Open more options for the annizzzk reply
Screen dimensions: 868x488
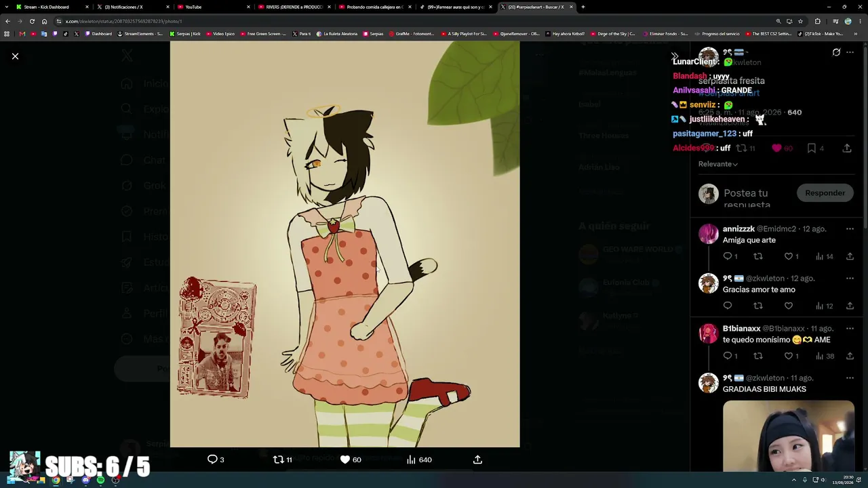[850, 229]
